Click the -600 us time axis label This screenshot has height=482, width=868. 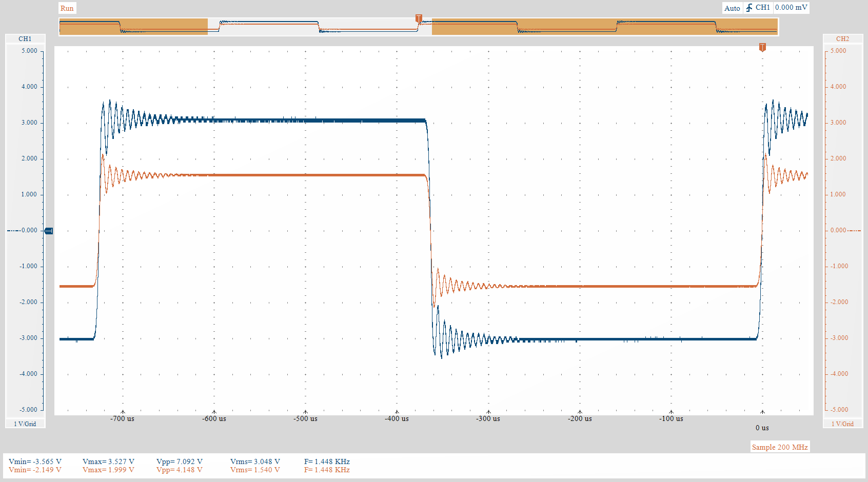[214, 419]
